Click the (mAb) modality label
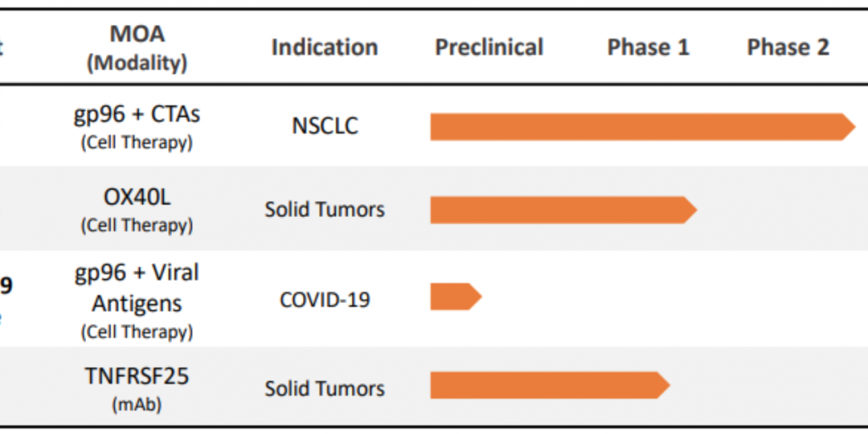 click(137, 405)
